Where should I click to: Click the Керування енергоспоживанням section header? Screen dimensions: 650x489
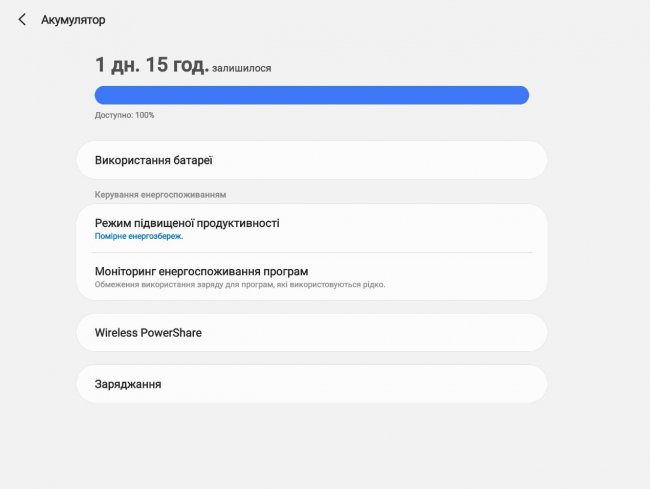160,194
